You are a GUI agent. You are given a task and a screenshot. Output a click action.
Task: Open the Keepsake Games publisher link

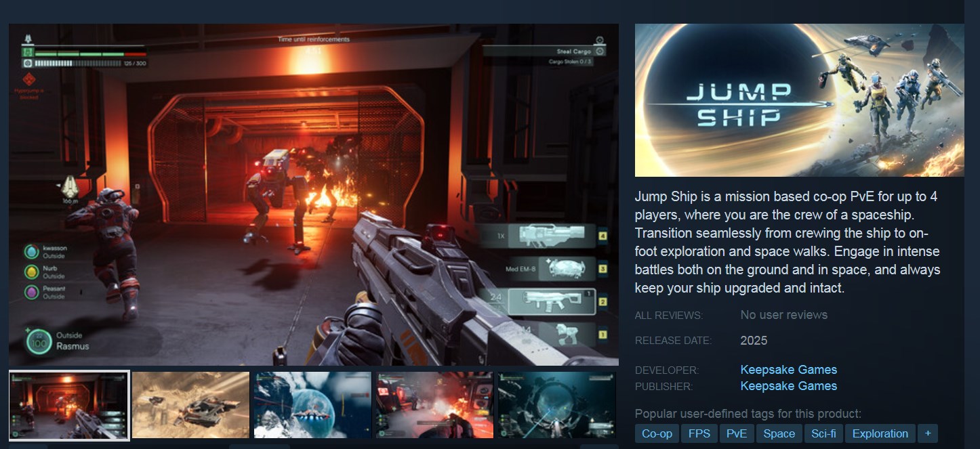788,386
